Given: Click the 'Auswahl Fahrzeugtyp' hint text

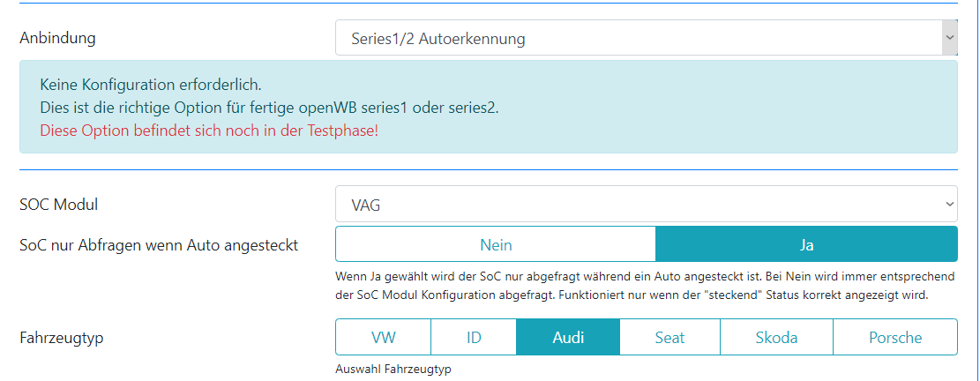Looking at the screenshot, I should click(x=393, y=370).
